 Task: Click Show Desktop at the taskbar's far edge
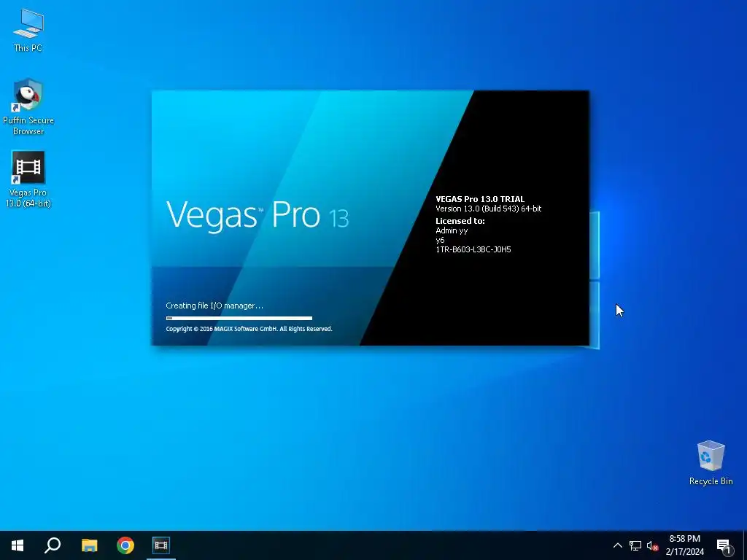click(745, 545)
